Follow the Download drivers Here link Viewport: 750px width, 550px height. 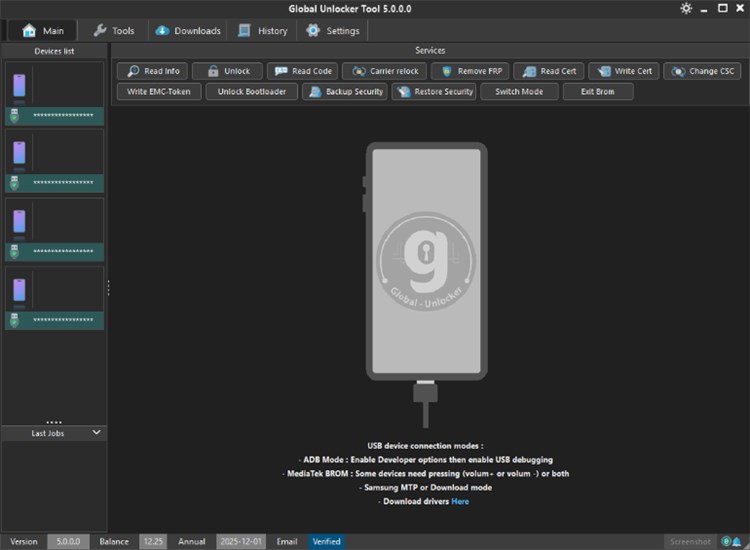pos(460,501)
